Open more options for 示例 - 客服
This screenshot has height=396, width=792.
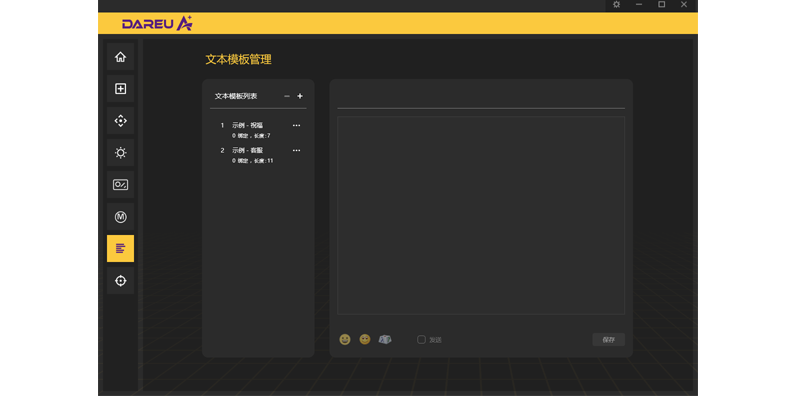point(296,150)
